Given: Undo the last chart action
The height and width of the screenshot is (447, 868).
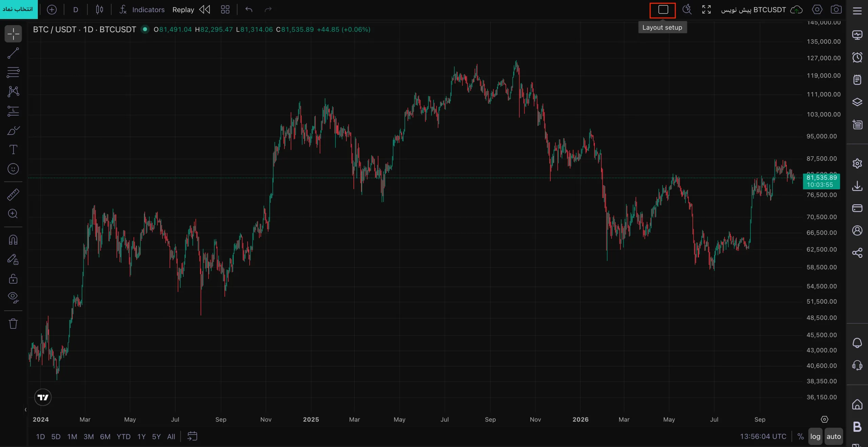Looking at the screenshot, I should pos(249,9).
